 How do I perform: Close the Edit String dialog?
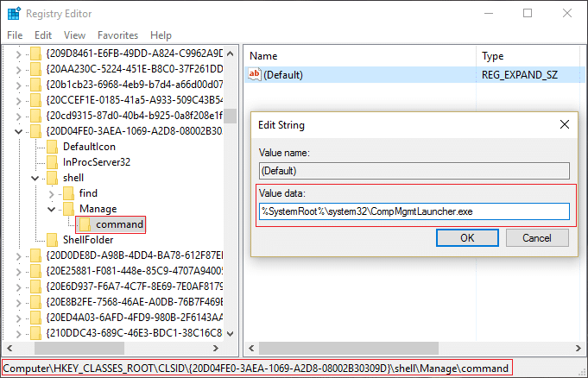565,124
